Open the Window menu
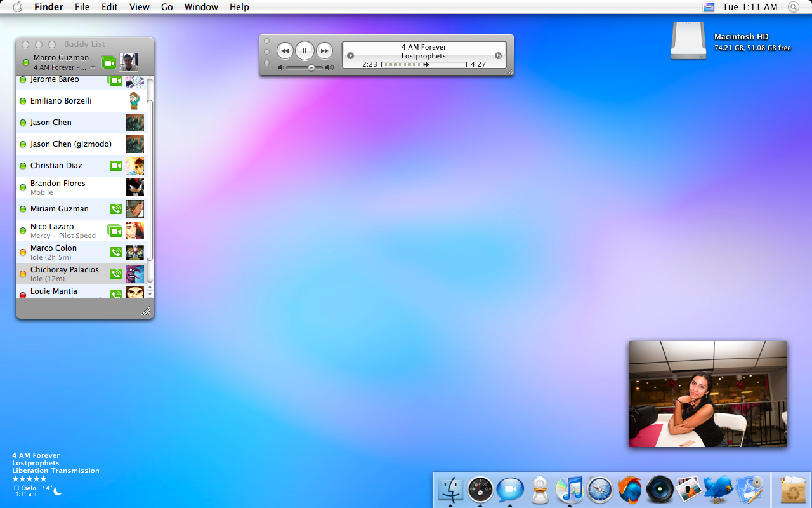Image resolution: width=812 pixels, height=508 pixels. (x=201, y=7)
